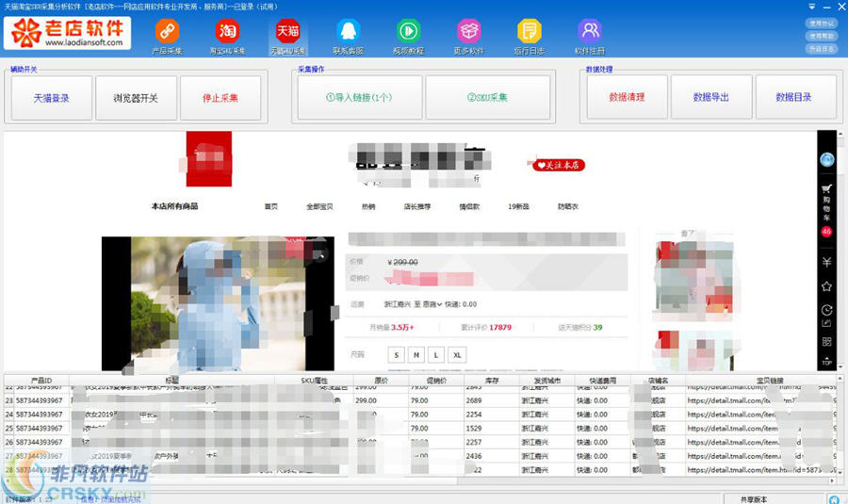Select table row 23 product ID cell
848x504 pixels.
point(39,400)
